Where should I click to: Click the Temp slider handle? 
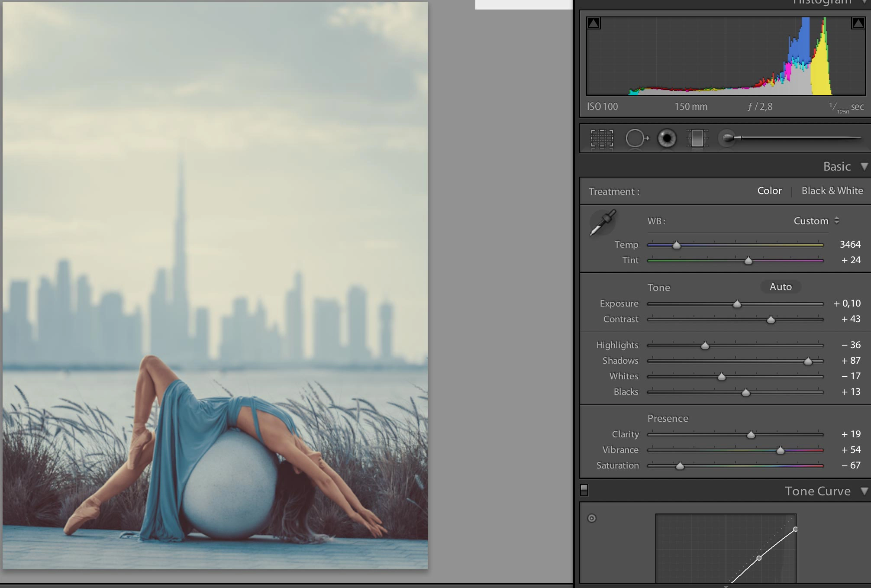click(677, 245)
